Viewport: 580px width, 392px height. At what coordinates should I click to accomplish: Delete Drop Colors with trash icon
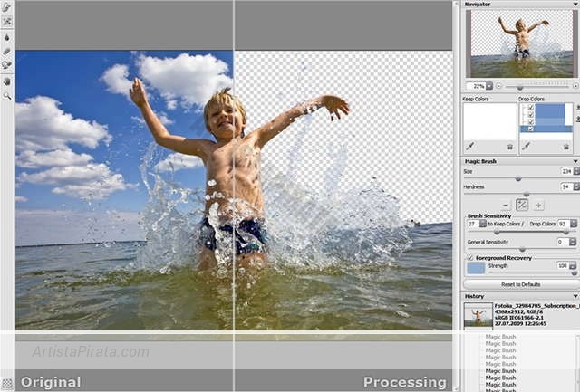click(567, 146)
